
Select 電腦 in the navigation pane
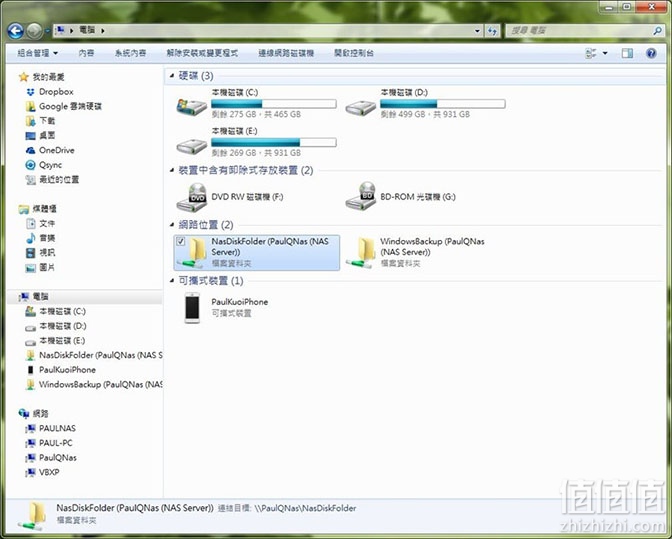pos(40,296)
